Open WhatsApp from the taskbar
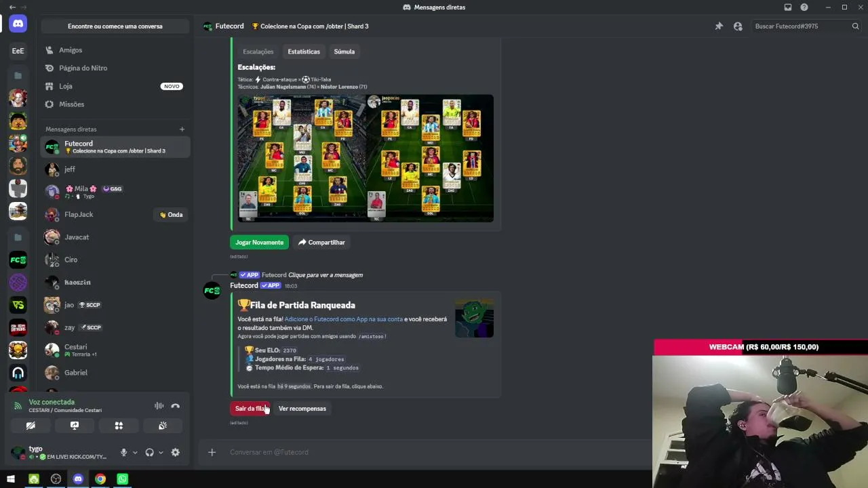868x488 pixels. point(122,479)
